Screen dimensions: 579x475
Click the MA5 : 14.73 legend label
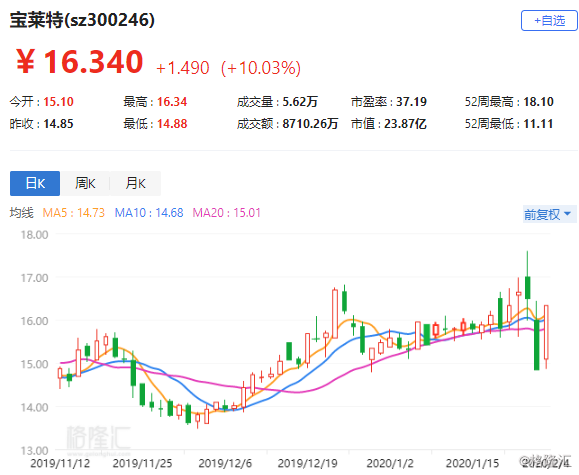[74, 213]
